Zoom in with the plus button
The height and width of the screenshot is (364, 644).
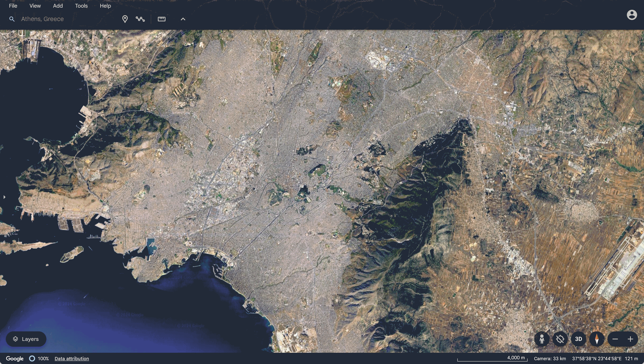[x=630, y=339]
